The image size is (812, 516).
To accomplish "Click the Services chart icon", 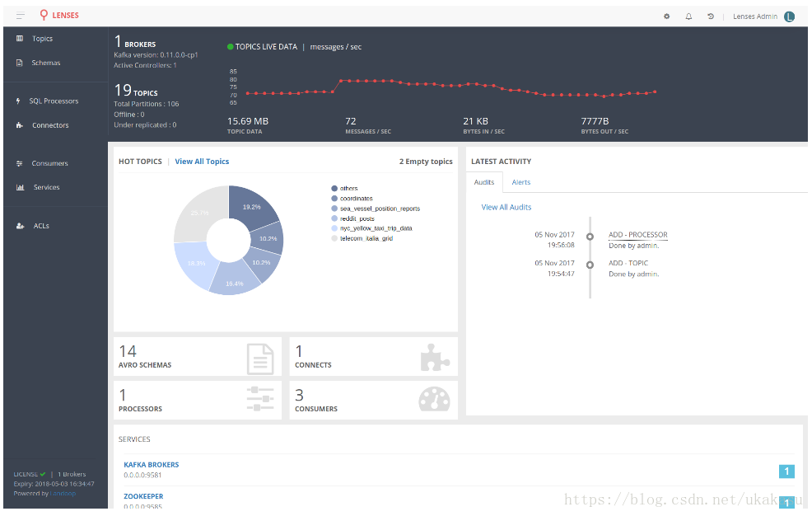I will pos(21,187).
